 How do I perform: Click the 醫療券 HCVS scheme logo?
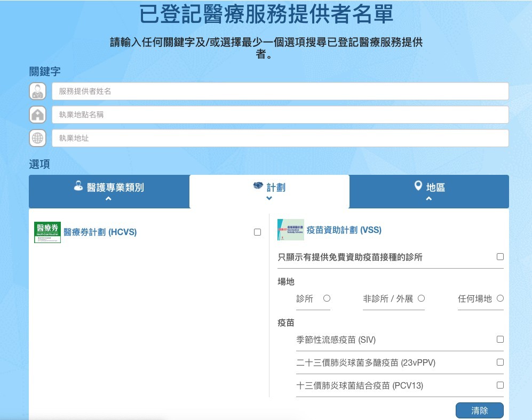tap(47, 232)
